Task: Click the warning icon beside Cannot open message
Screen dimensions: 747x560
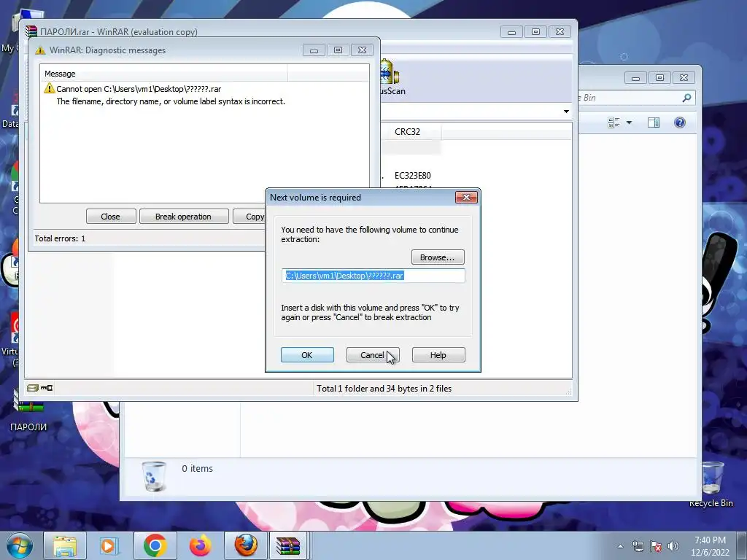Action: pyautogui.click(x=49, y=88)
